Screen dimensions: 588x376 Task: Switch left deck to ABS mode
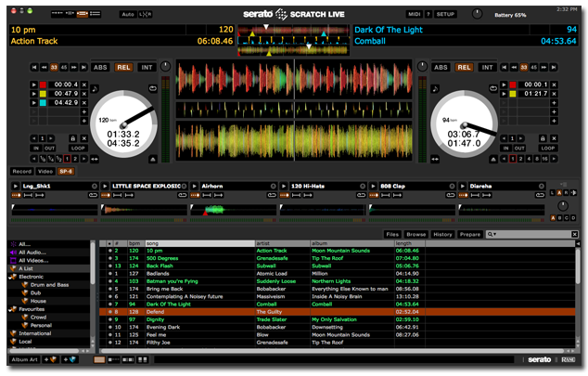tap(100, 68)
